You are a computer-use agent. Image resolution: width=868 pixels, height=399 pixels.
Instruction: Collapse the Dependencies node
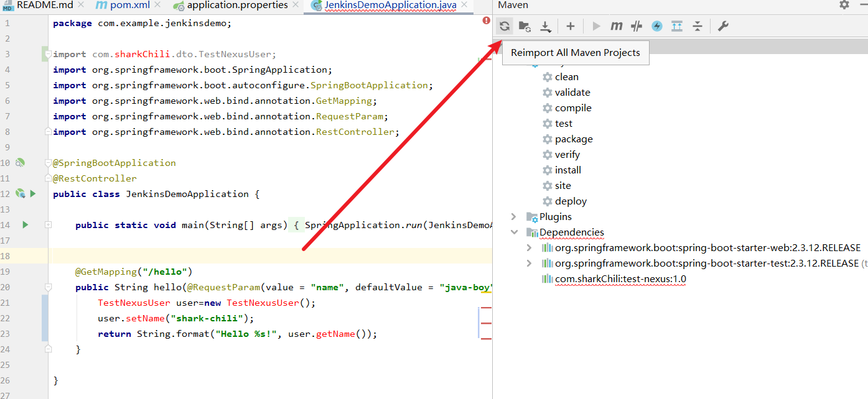point(513,232)
